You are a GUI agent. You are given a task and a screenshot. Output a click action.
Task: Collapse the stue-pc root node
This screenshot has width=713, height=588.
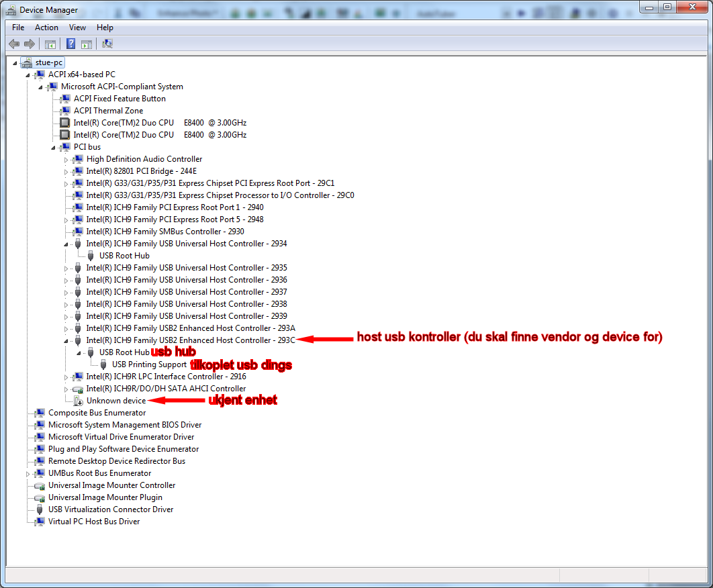(x=15, y=63)
